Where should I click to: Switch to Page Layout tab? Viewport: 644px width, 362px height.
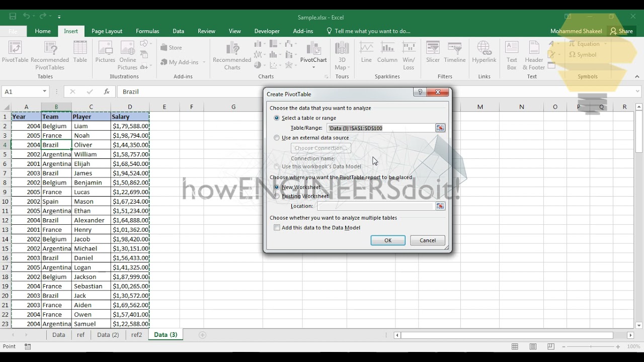[107, 31]
